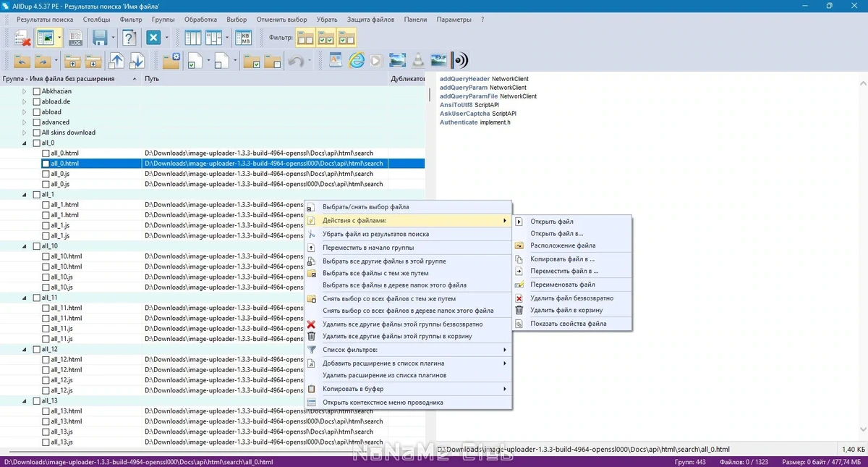The image size is (868, 467).
Task: Open the LOG file icon
Action: [x=76, y=38]
